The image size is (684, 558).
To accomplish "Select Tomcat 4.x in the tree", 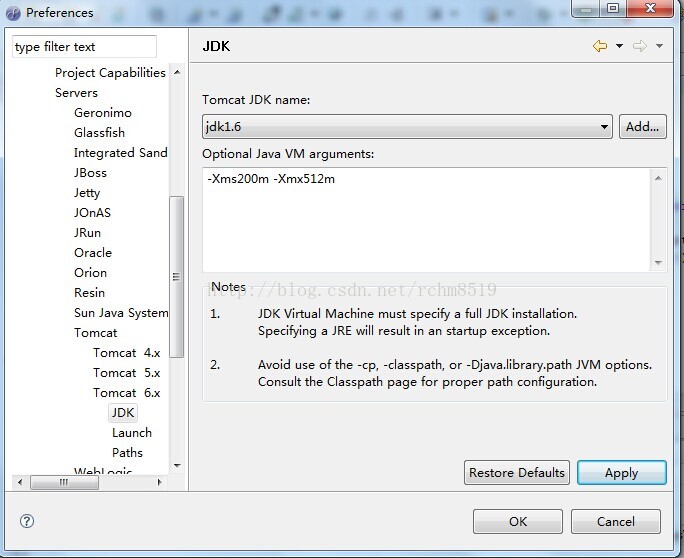I will point(127,353).
